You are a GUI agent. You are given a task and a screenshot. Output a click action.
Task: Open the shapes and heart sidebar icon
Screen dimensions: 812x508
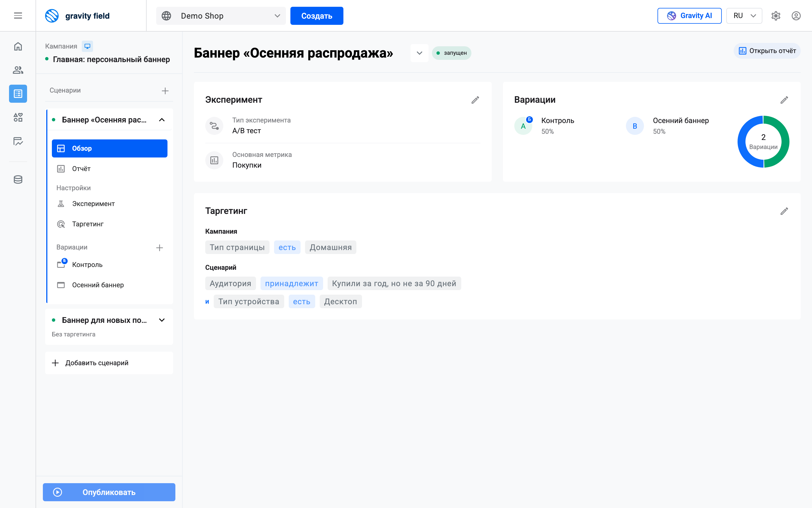click(x=18, y=117)
